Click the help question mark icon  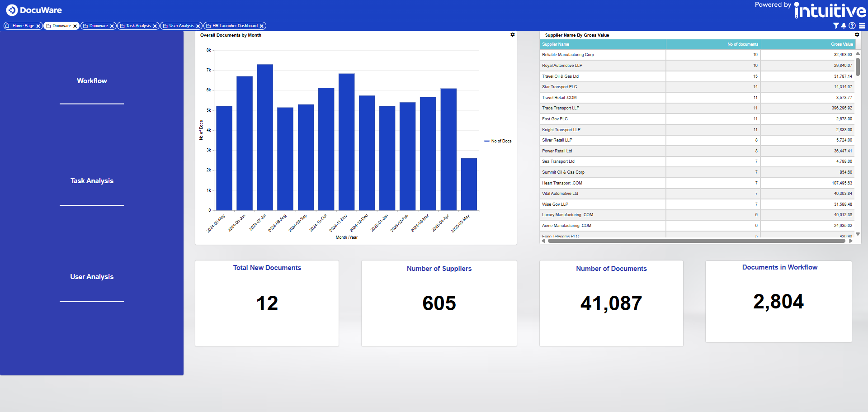pos(852,26)
